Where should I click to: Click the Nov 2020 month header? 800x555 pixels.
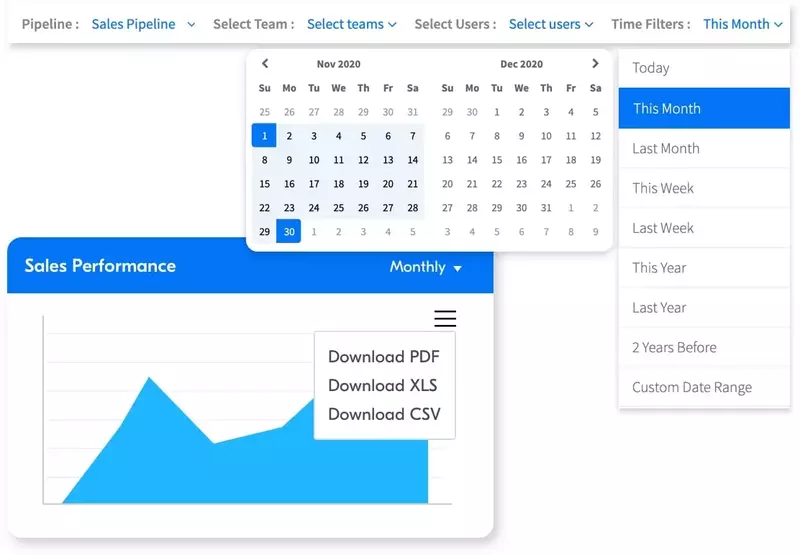coord(338,64)
